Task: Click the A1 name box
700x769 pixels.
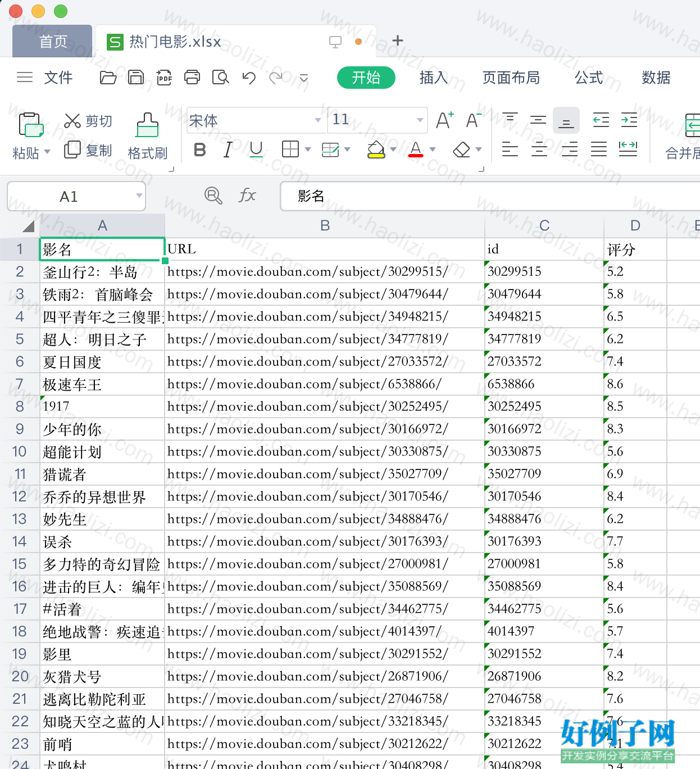Action: coord(76,196)
